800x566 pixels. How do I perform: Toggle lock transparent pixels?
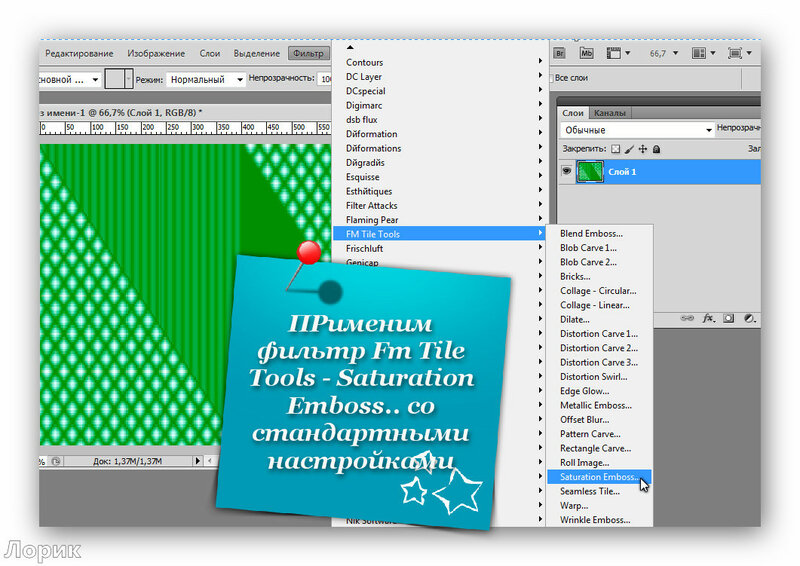(616, 149)
